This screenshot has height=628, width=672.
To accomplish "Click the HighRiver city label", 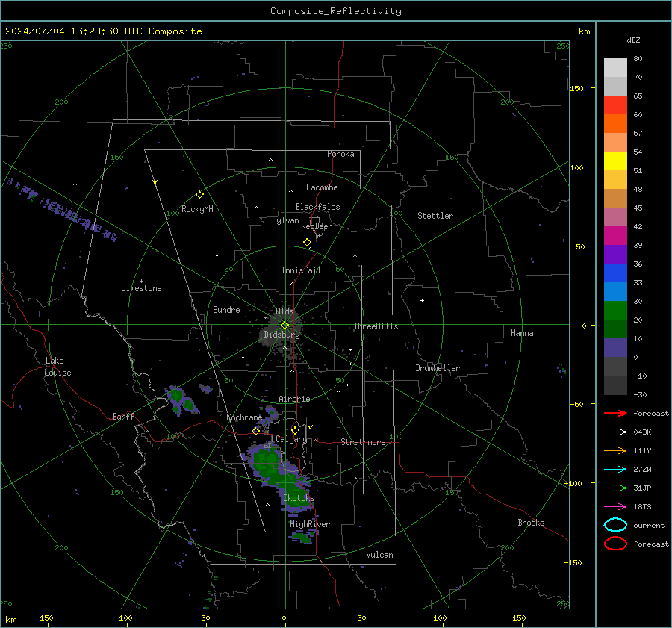I will point(310,524).
